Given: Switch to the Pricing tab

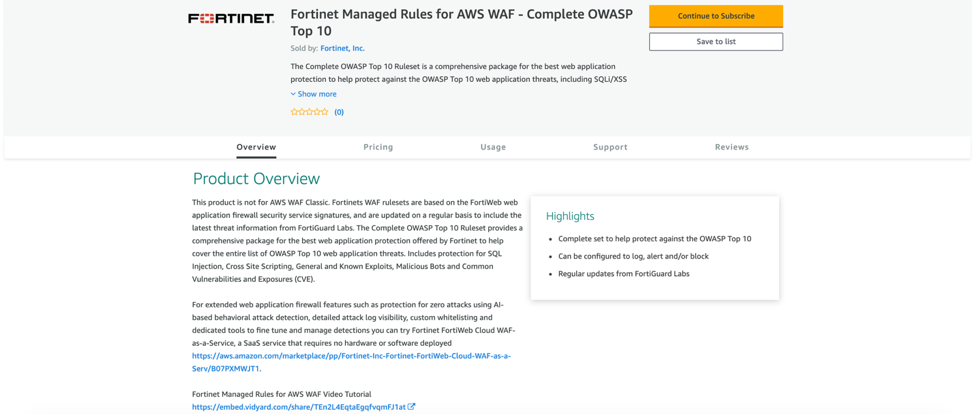Looking at the screenshot, I should point(378,147).
